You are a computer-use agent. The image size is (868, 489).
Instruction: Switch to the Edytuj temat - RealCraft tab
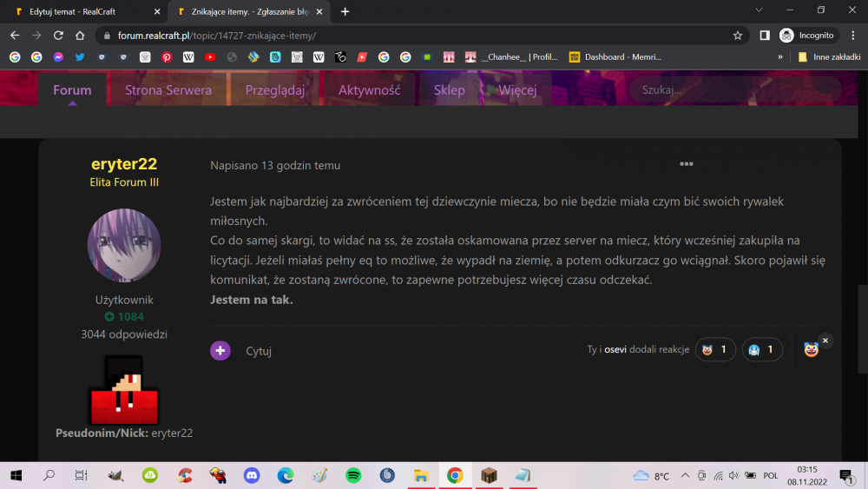83,11
